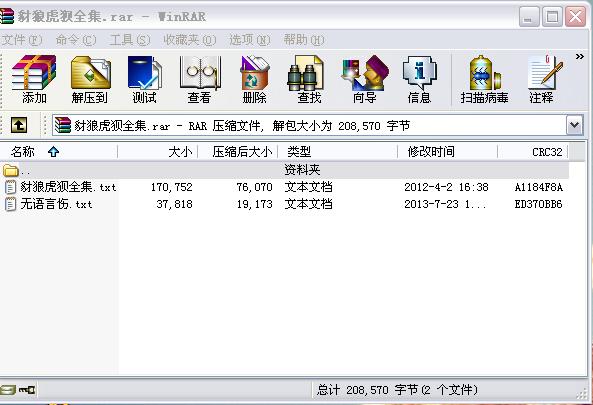
Task: Open the 帮助(H) menu
Action: click(x=304, y=40)
